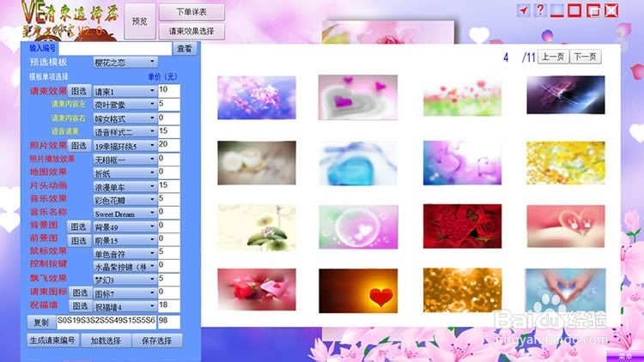Click 图选 button beside 前景图
The height and width of the screenshot is (362, 644).
coord(79,240)
